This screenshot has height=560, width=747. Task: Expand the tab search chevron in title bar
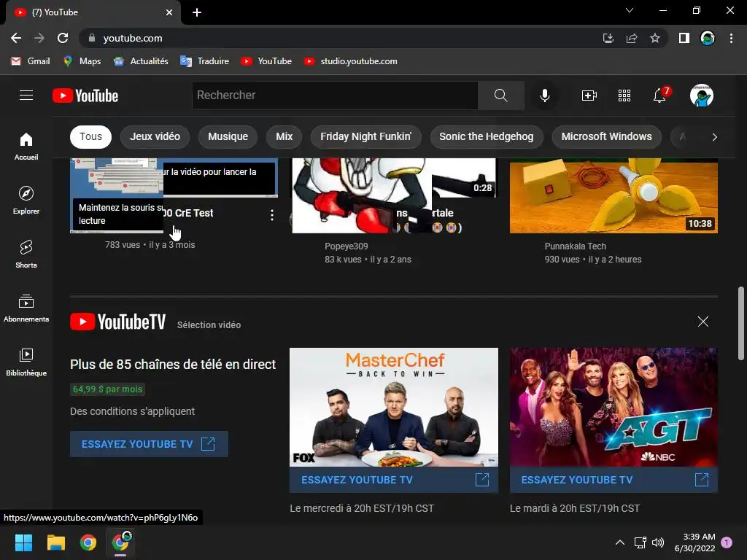pyautogui.click(x=630, y=10)
